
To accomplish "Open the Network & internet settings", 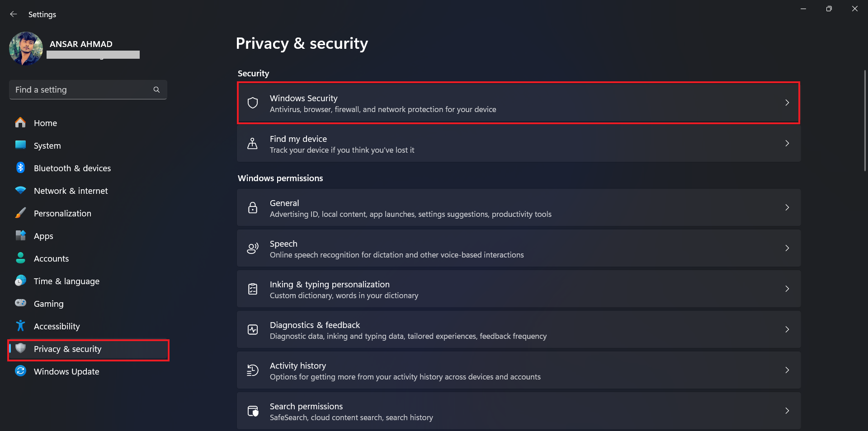I will click(x=71, y=191).
